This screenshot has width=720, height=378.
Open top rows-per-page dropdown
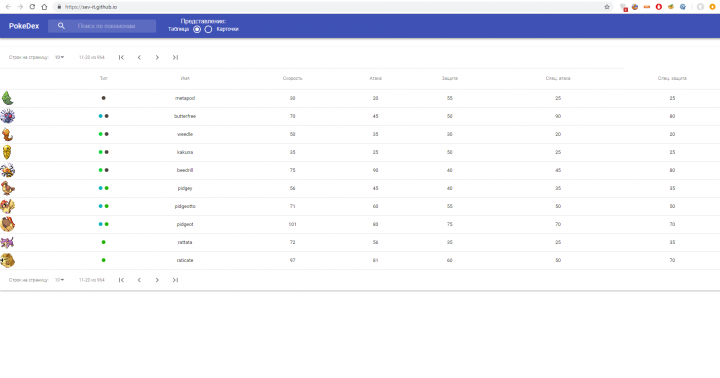pyautogui.click(x=59, y=57)
